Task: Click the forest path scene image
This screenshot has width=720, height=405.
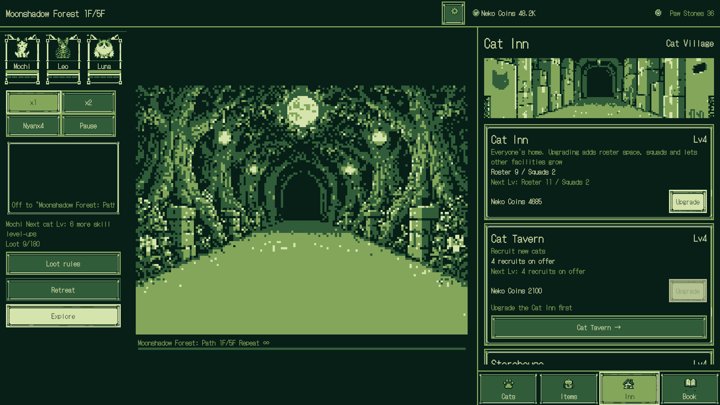Action: [x=302, y=210]
